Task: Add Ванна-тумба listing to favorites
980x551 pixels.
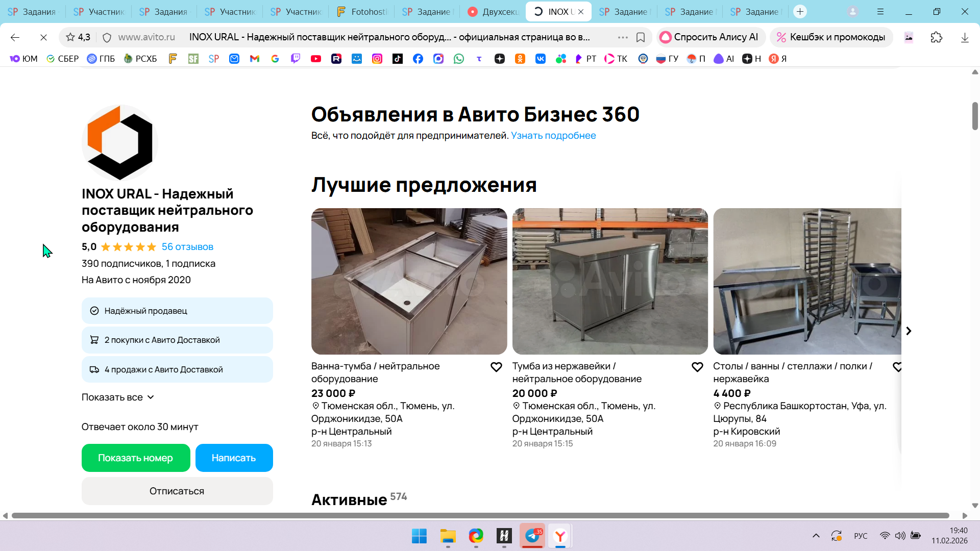Action: [x=496, y=367]
